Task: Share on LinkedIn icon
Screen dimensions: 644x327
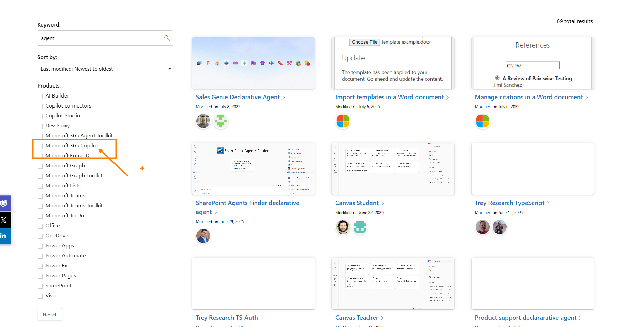Action: click(5, 236)
